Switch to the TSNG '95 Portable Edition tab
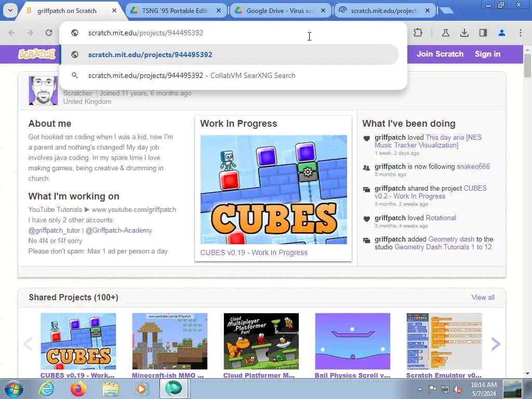This screenshot has width=532, height=399. pos(175,10)
